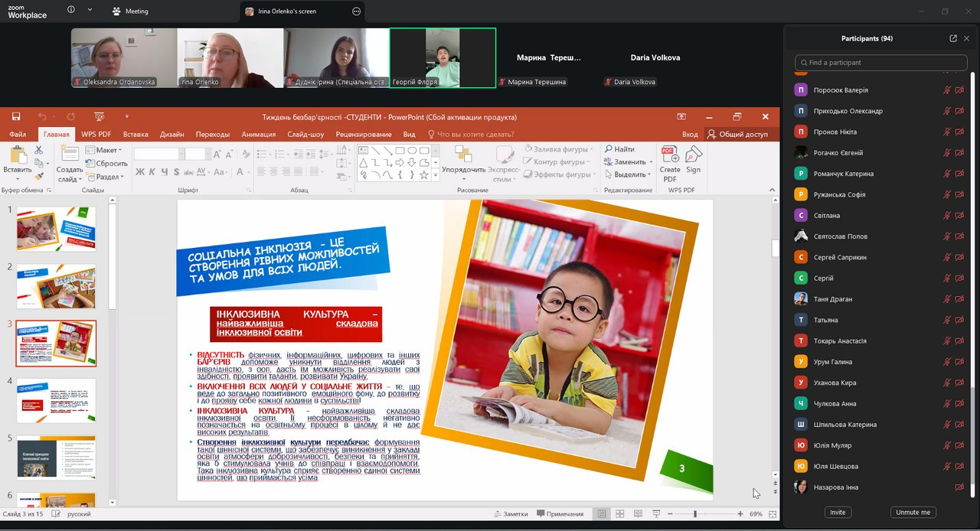The image size is (980, 531).
Task: Click the Invite button
Action: [x=838, y=512]
